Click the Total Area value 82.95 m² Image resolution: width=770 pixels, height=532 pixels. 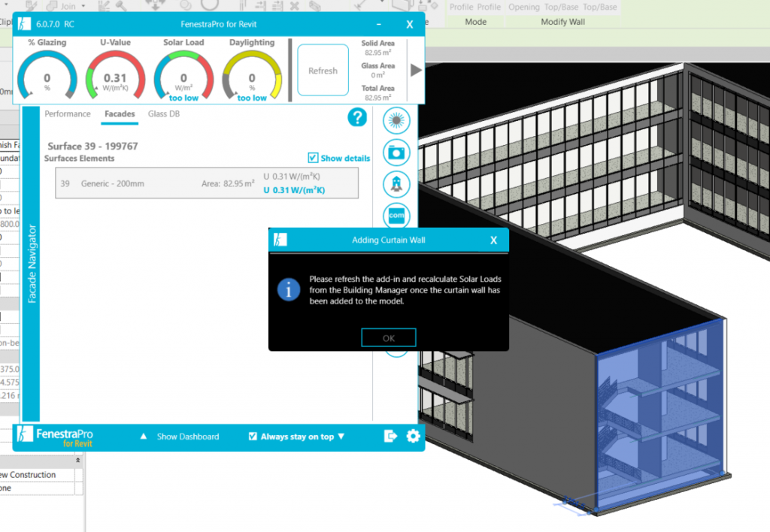coord(377,97)
